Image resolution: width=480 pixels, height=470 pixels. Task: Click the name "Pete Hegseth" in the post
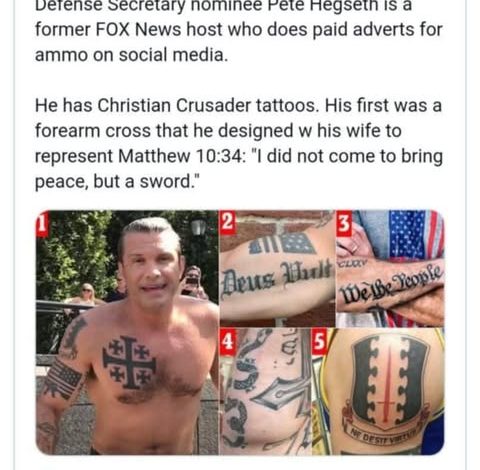click(324, 6)
